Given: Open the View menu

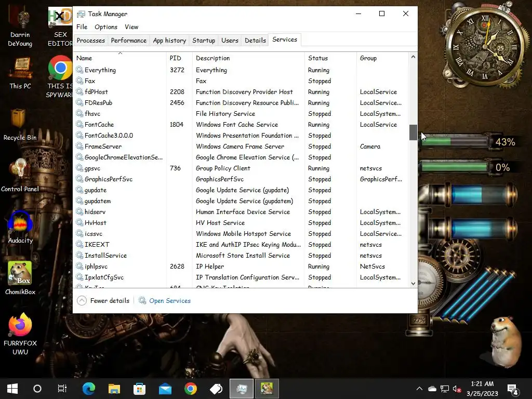Looking at the screenshot, I should (x=131, y=27).
